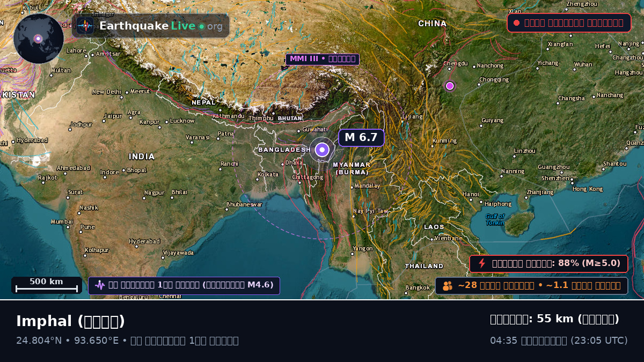Click the waveform icon in the M4.6 pill
This screenshot has height=362, width=644.
tap(100, 285)
